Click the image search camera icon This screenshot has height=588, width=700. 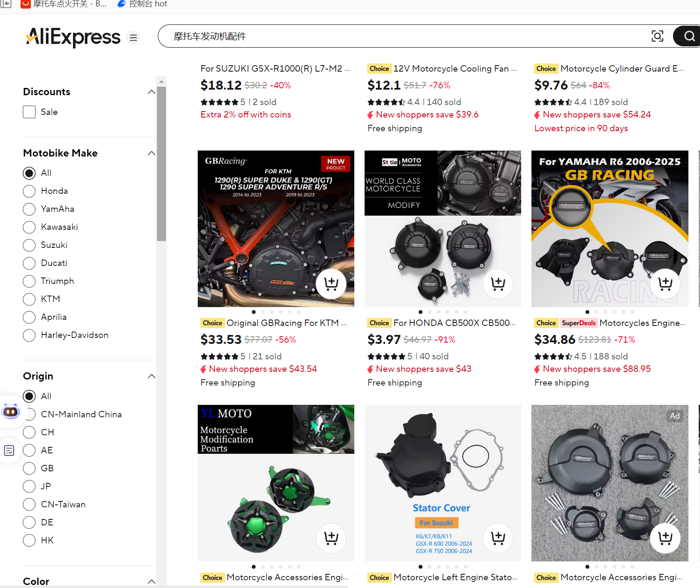657,36
